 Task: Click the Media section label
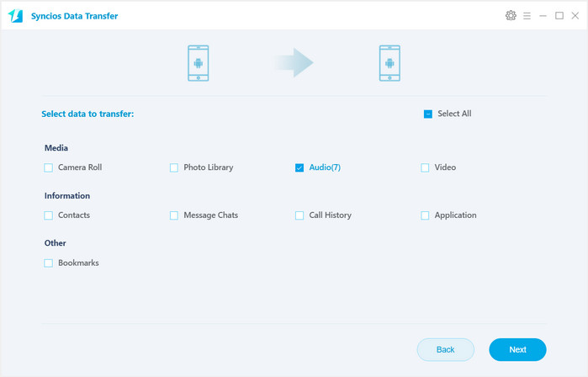pos(56,148)
